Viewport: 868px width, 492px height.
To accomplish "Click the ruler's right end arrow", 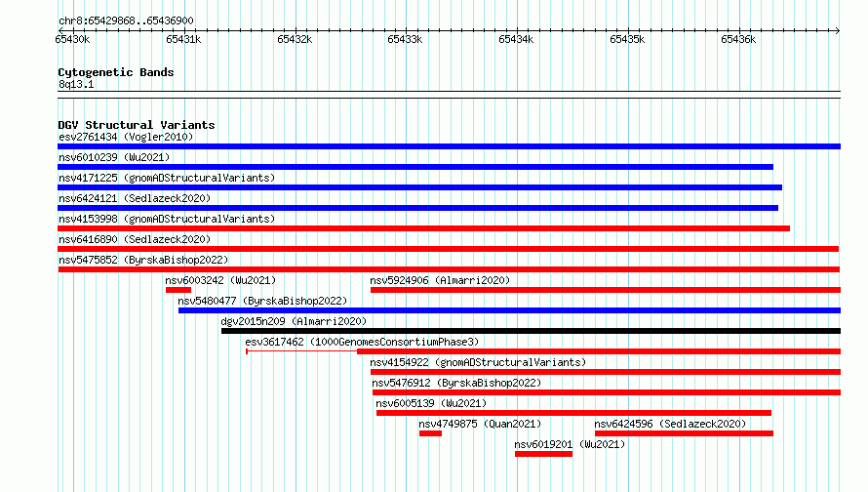I will coord(838,30).
